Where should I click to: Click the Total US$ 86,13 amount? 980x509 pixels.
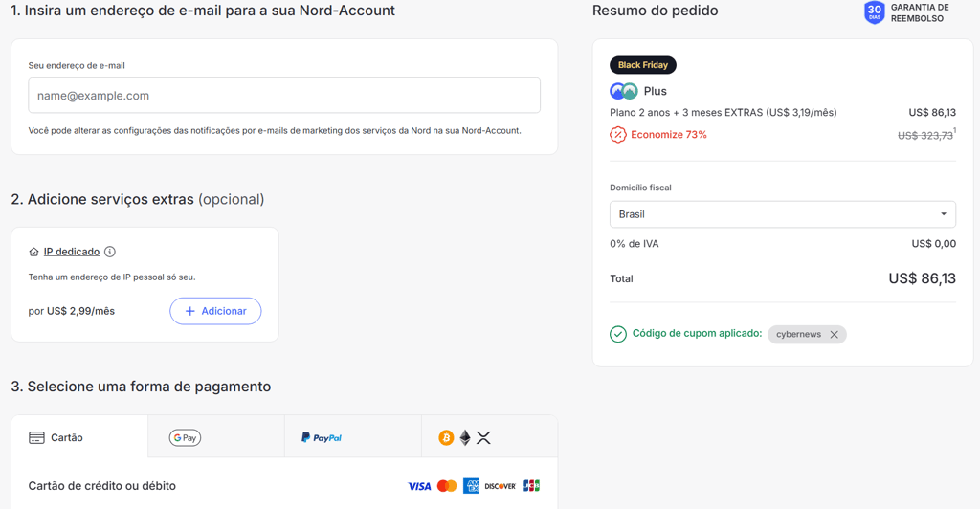[x=922, y=278]
